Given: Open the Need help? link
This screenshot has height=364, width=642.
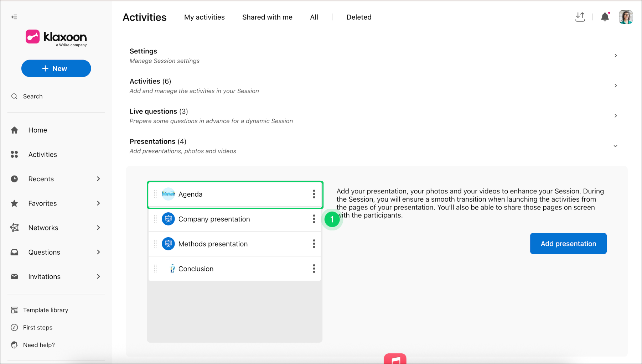Looking at the screenshot, I should (x=39, y=345).
